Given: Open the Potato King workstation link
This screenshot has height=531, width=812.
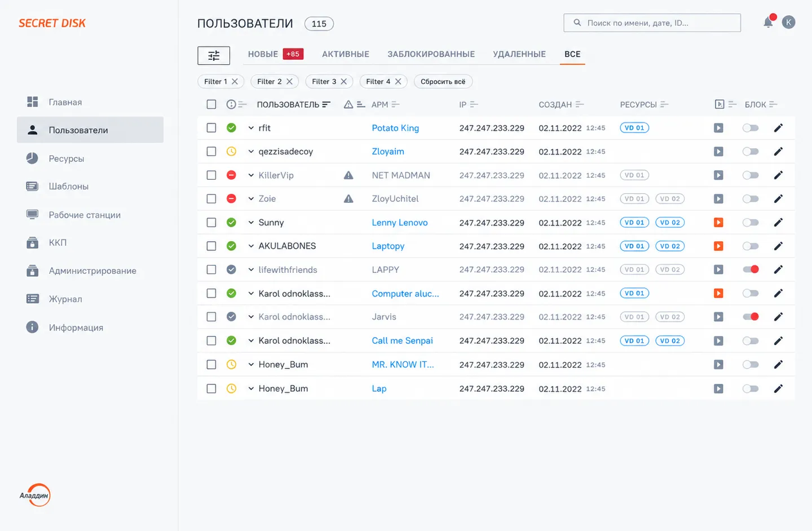Looking at the screenshot, I should tap(395, 128).
